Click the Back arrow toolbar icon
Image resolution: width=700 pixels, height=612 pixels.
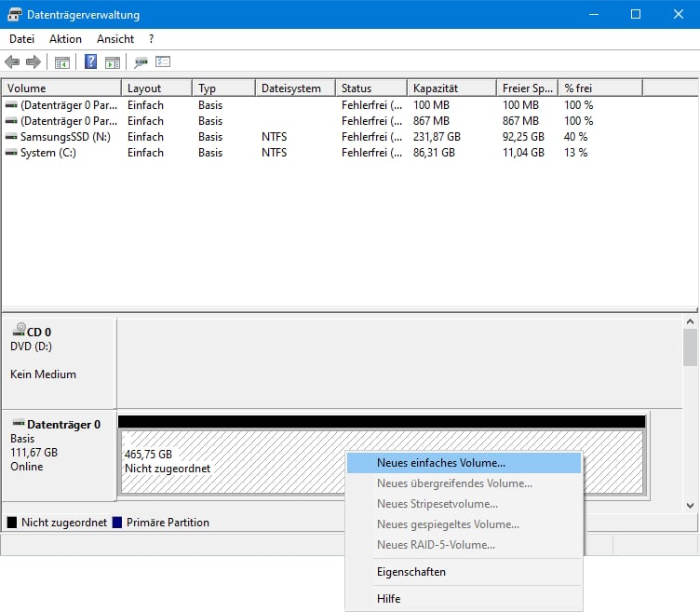pos(12,61)
